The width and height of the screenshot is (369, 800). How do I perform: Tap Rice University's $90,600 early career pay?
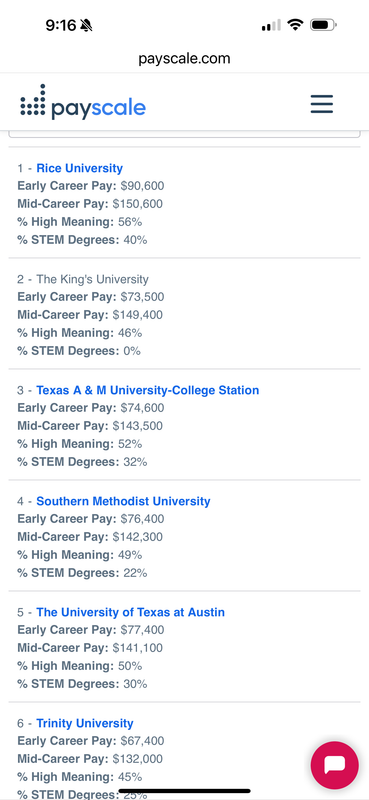[x=142, y=186]
